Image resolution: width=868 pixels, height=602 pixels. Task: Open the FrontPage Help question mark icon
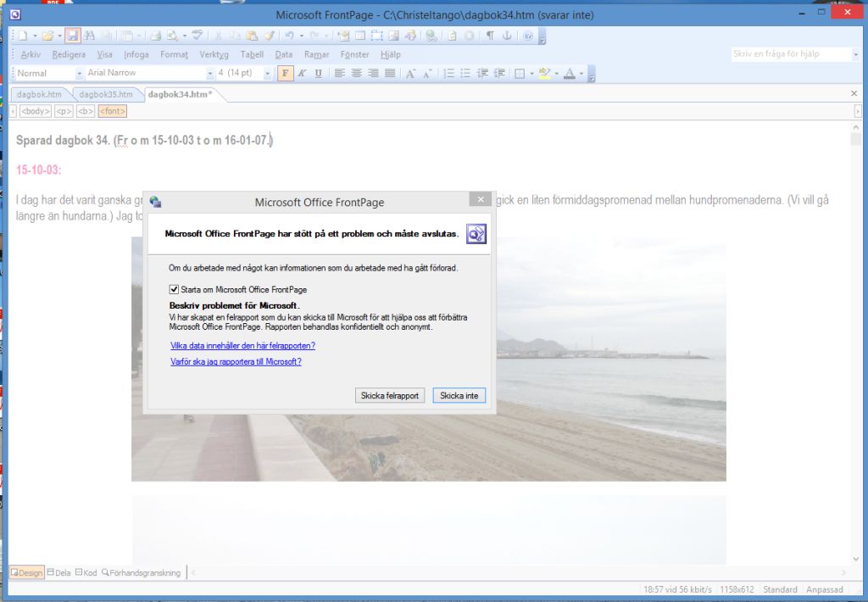click(528, 36)
